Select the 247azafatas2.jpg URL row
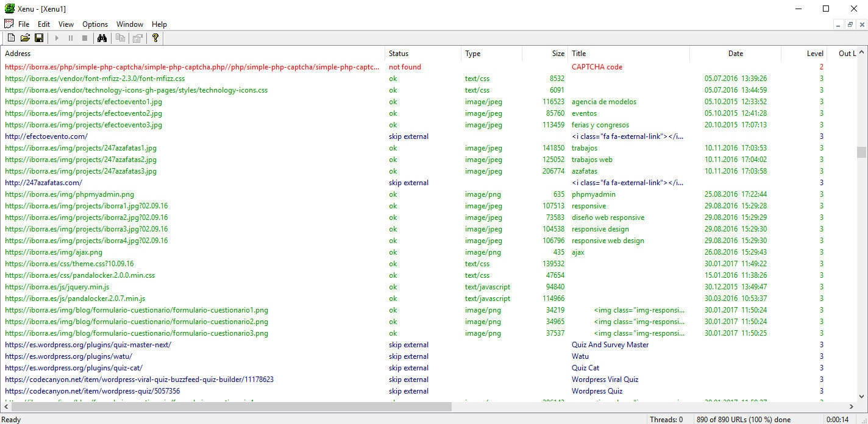 81,160
